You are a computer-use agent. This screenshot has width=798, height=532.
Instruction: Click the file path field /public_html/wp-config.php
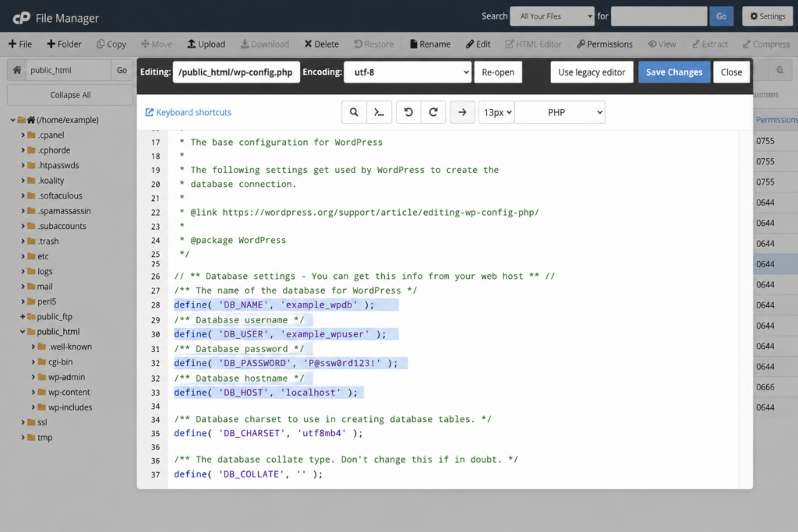tap(236, 72)
